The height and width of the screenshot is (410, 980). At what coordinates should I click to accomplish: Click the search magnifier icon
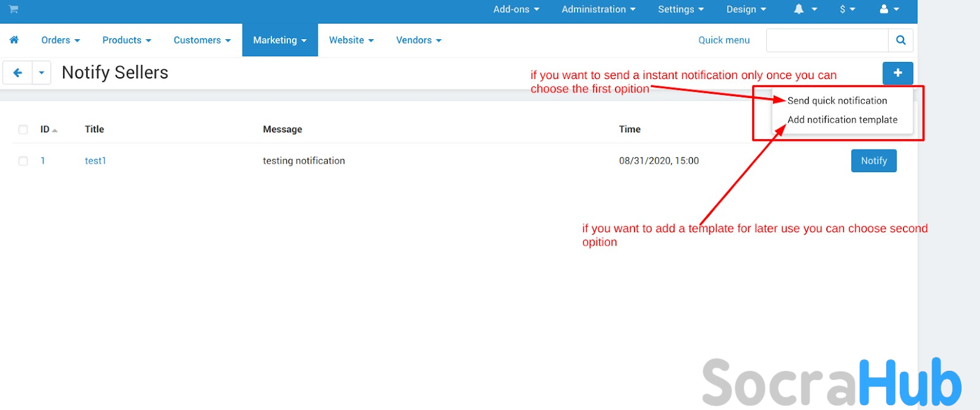(x=900, y=40)
